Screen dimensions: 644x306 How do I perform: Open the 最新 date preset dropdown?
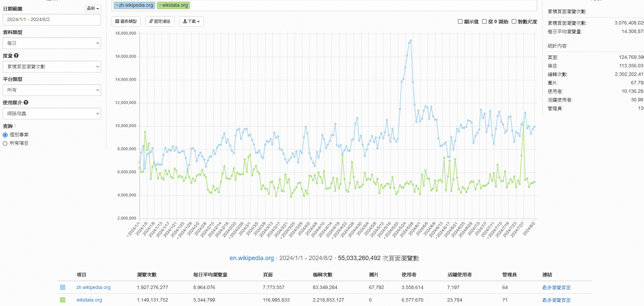click(93, 8)
